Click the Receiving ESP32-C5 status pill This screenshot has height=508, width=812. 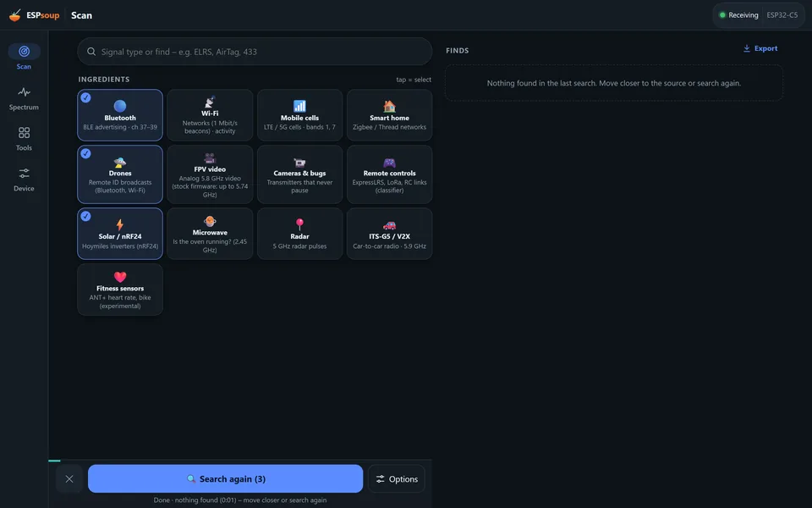pyautogui.click(x=759, y=15)
